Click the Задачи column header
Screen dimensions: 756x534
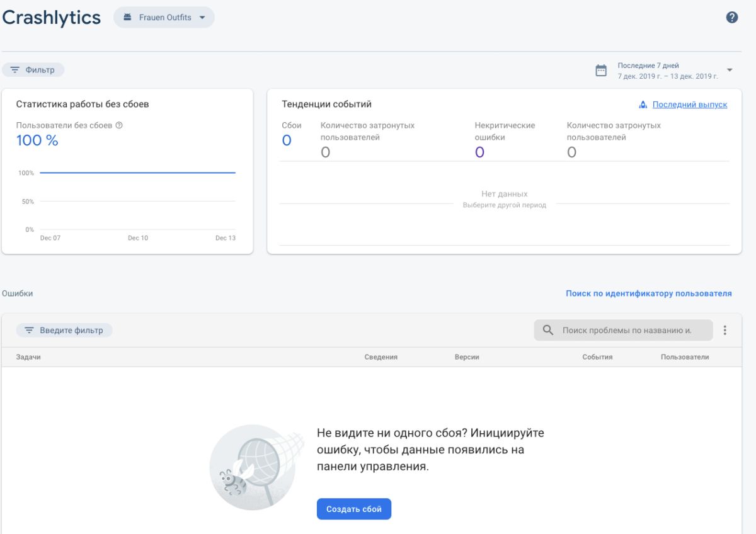tap(28, 357)
